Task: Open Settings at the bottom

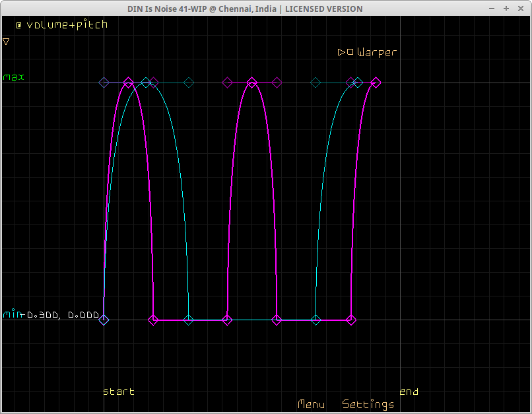Action: [x=368, y=404]
